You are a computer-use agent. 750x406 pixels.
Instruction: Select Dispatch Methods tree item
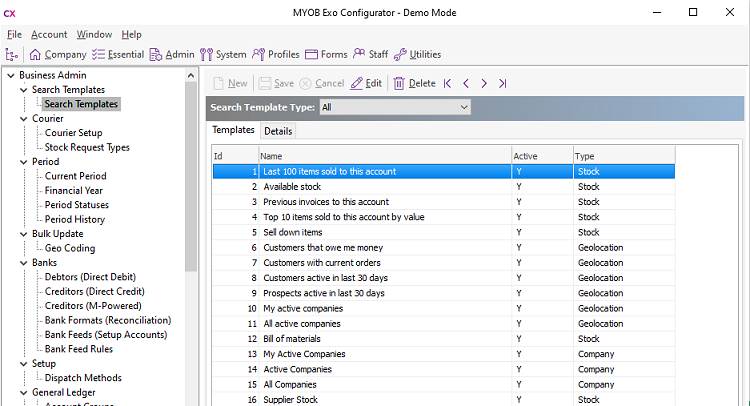tap(83, 378)
